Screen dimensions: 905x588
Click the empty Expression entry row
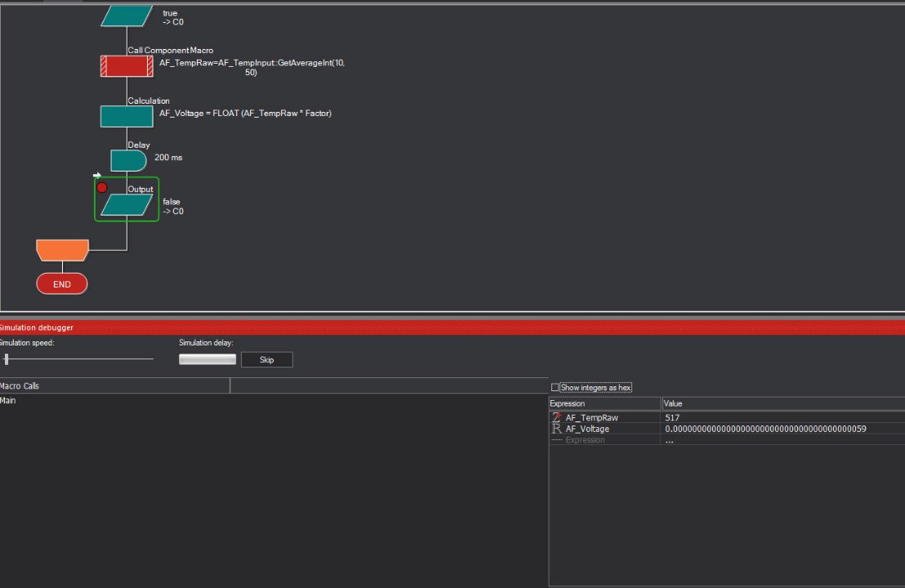pos(727,439)
